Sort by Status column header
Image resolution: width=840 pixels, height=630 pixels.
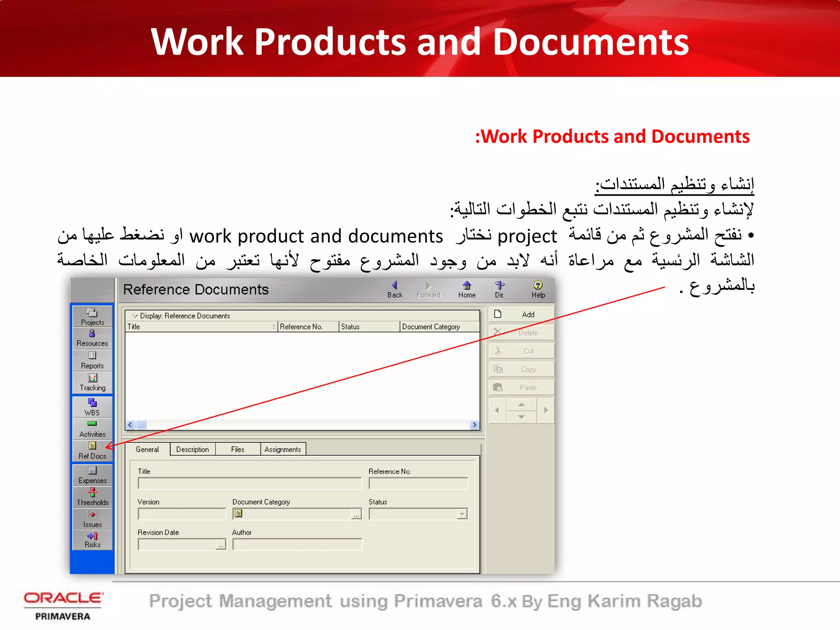(370, 327)
